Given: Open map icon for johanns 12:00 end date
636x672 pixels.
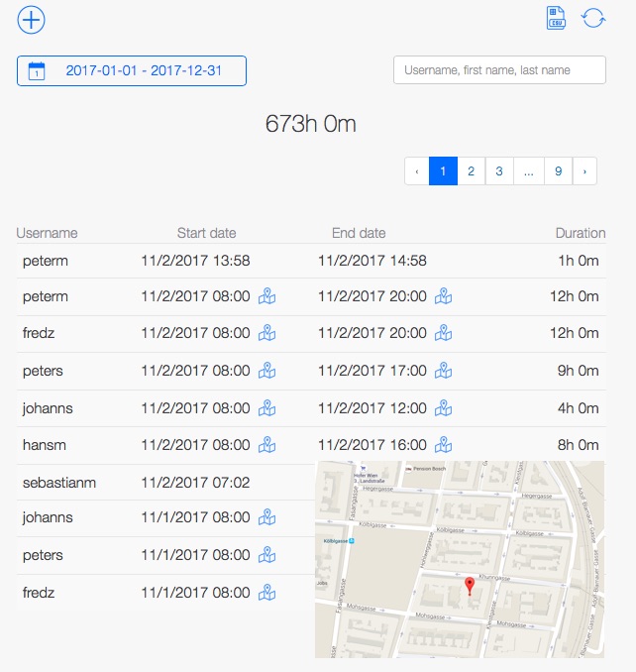Looking at the screenshot, I should click(444, 407).
